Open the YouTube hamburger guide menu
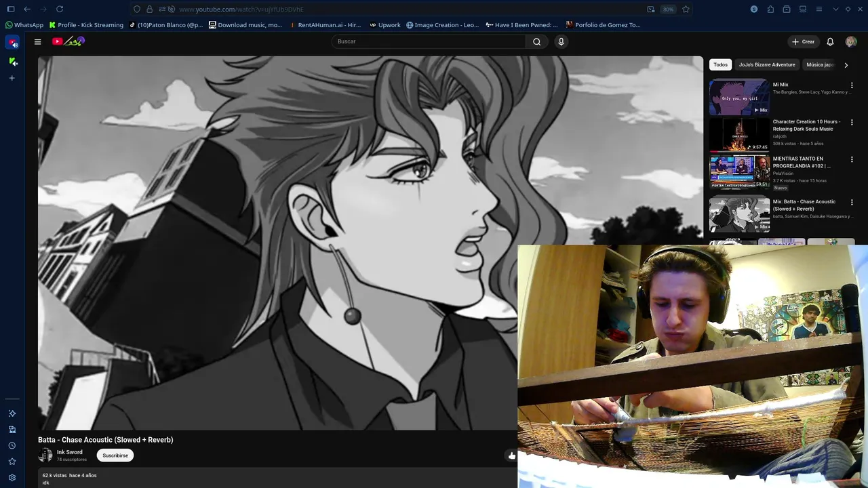The image size is (868, 488). click(38, 41)
